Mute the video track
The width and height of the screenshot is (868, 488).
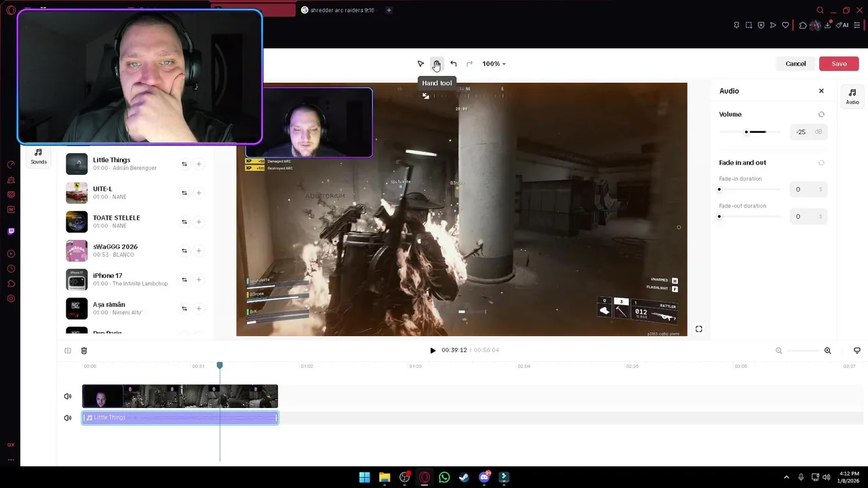[x=68, y=396]
